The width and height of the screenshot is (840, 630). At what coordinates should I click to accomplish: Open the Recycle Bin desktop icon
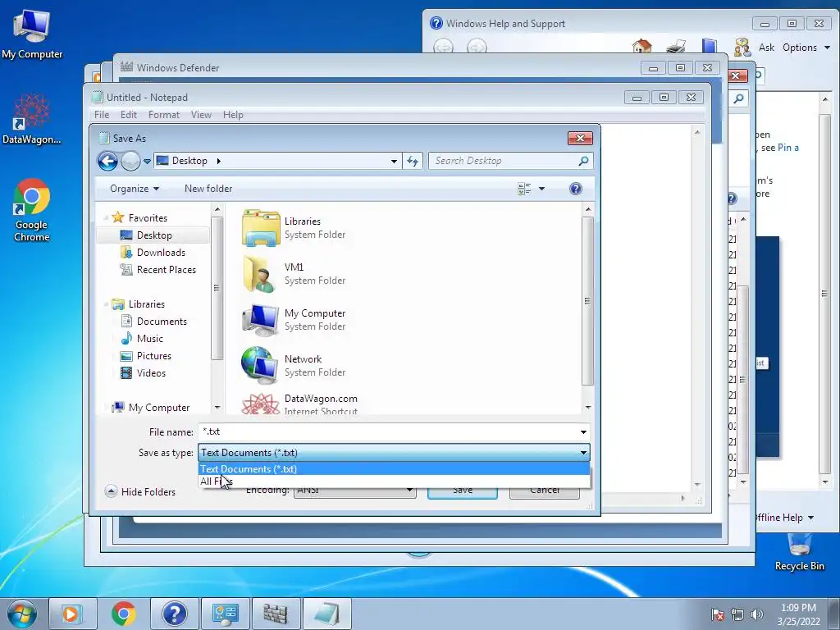(x=799, y=552)
